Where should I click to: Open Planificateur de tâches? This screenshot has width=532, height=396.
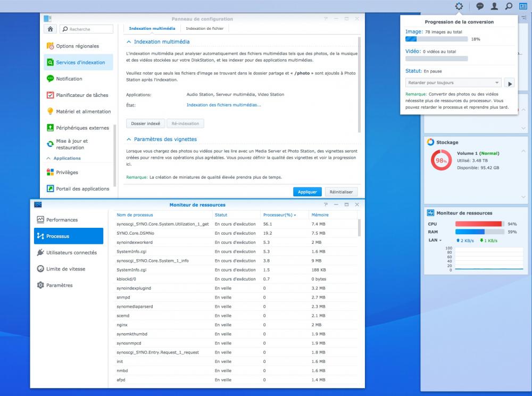78,95
